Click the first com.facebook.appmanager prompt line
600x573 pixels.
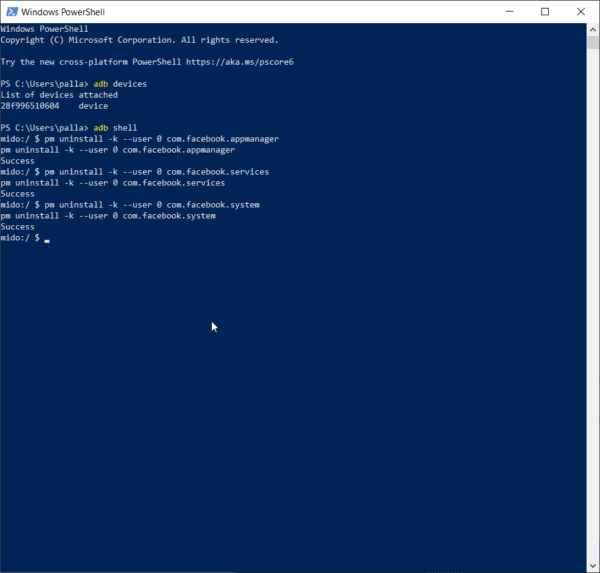(140, 139)
